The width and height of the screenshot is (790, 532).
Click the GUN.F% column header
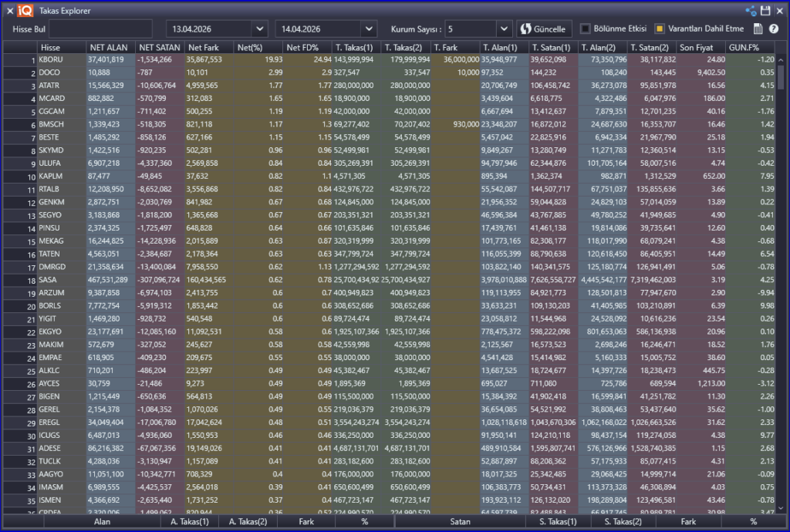pos(751,48)
